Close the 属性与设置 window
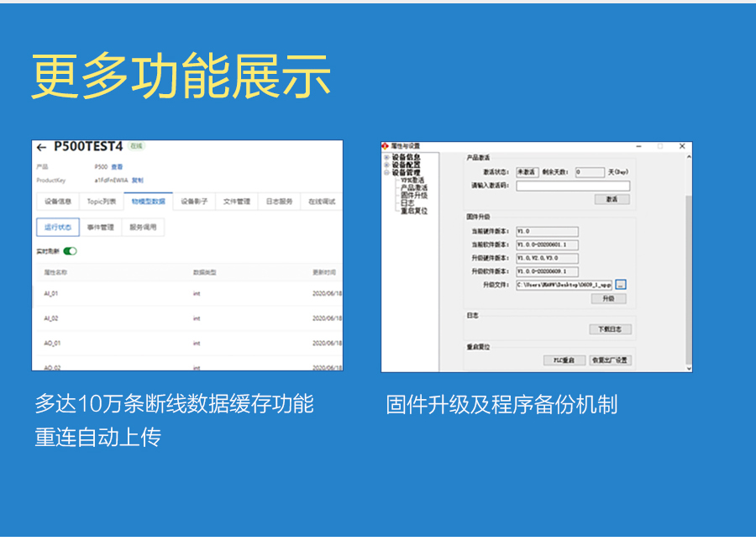Viewport: 756px width, 541px height. [x=681, y=146]
